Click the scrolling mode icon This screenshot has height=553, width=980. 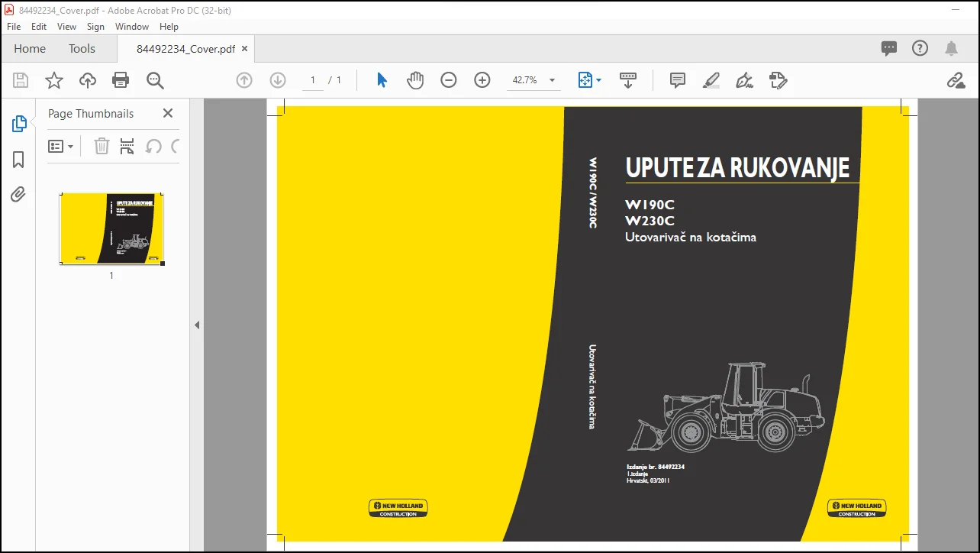[628, 80]
